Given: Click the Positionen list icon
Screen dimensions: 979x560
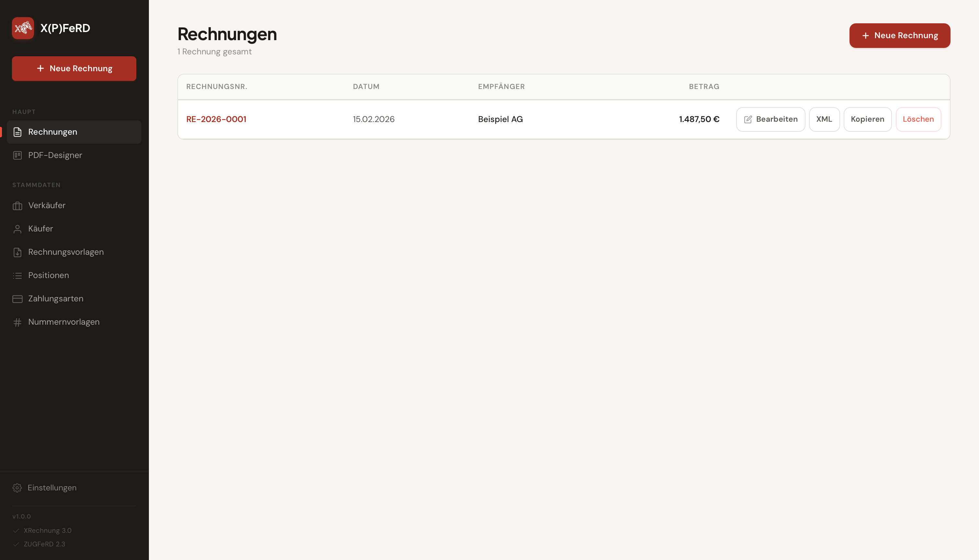Looking at the screenshot, I should pos(17,276).
